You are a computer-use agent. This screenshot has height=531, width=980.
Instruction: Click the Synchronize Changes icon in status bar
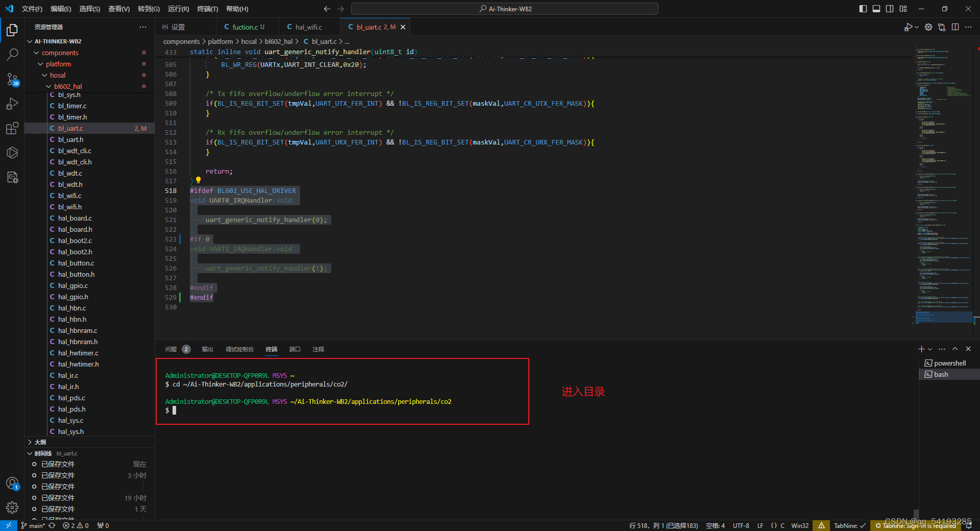tap(52, 525)
